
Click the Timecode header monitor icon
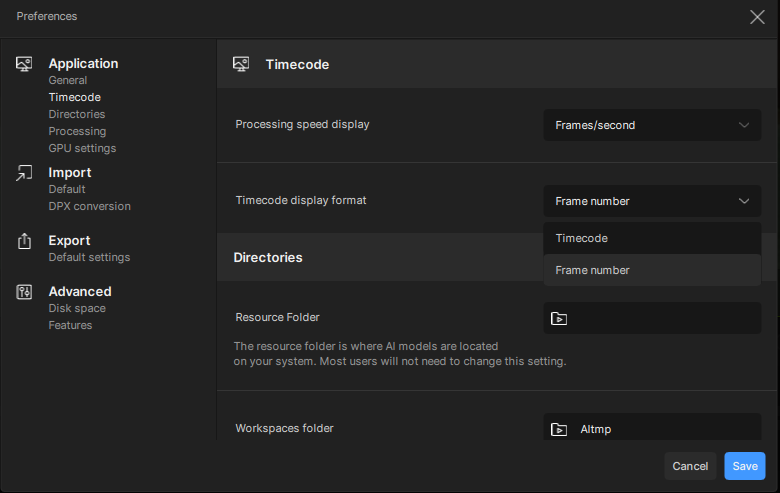coord(241,64)
